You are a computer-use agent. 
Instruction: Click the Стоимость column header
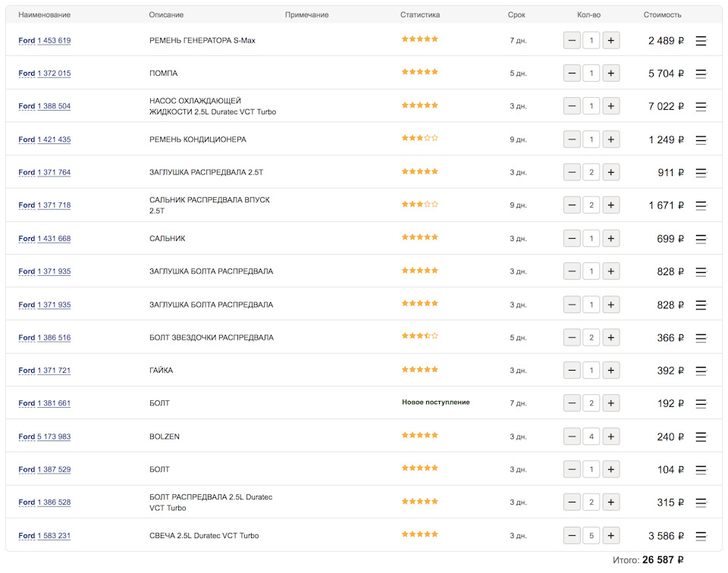[x=662, y=15]
